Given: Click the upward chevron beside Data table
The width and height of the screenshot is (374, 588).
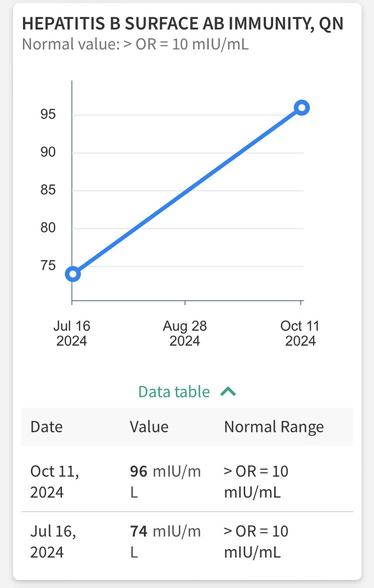Looking at the screenshot, I should tap(228, 391).
